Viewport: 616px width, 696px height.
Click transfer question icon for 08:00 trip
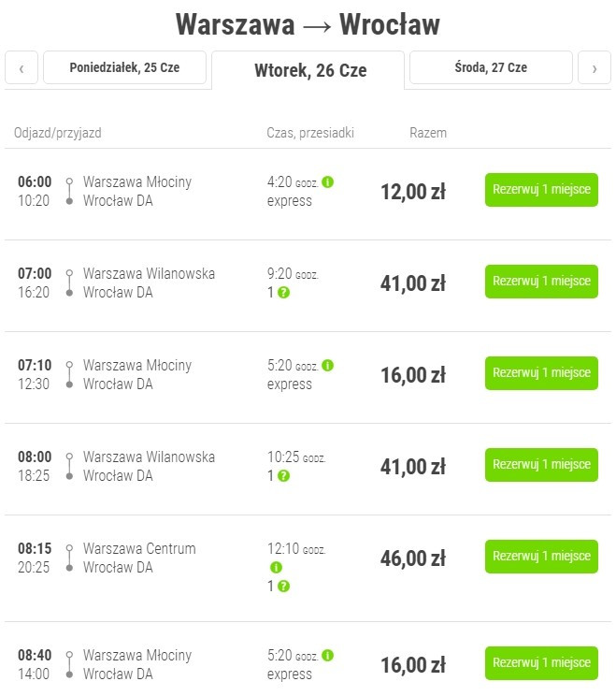tap(283, 476)
